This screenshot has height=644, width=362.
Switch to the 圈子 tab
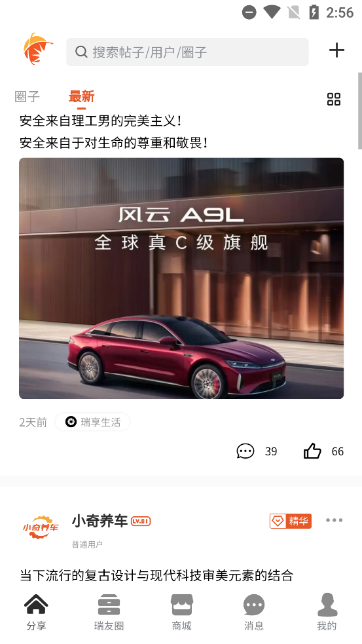tap(27, 97)
